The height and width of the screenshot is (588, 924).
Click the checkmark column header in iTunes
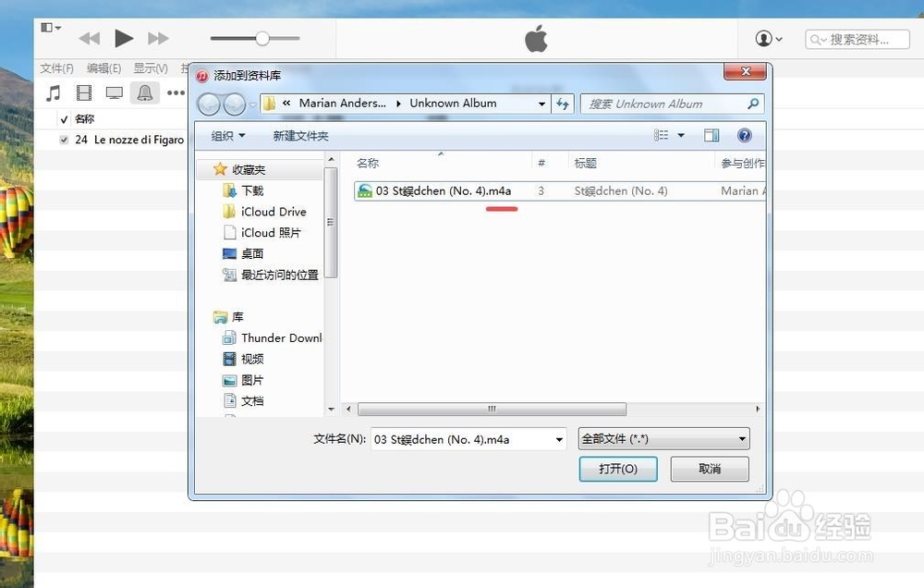[65, 119]
